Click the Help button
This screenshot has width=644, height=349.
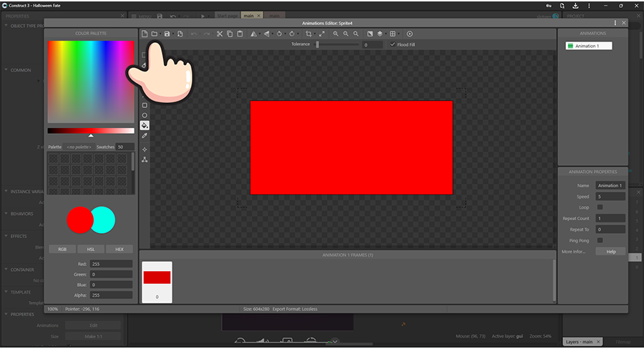[610, 252]
